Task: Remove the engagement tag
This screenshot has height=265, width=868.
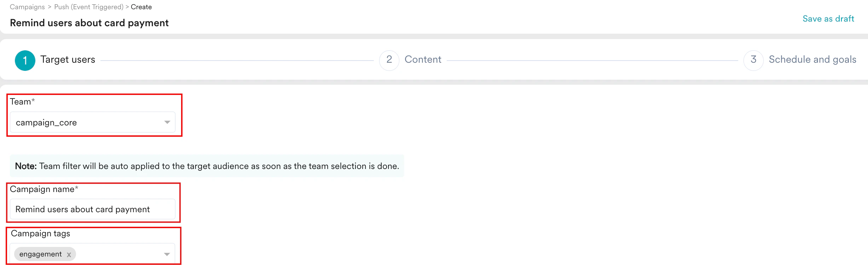Action: pyautogui.click(x=69, y=254)
